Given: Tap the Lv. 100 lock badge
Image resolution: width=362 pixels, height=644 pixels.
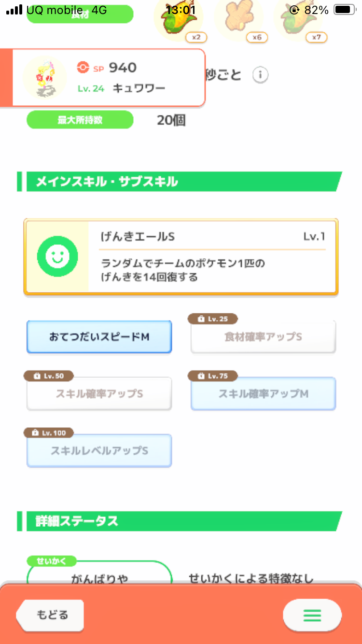Looking at the screenshot, I should tap(48, 433).
